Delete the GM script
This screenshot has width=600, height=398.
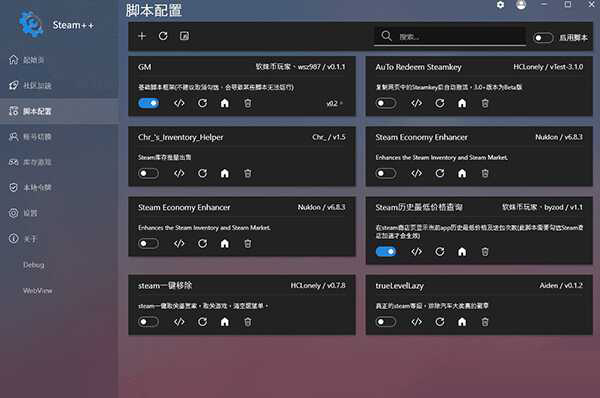tap(248, 103)
